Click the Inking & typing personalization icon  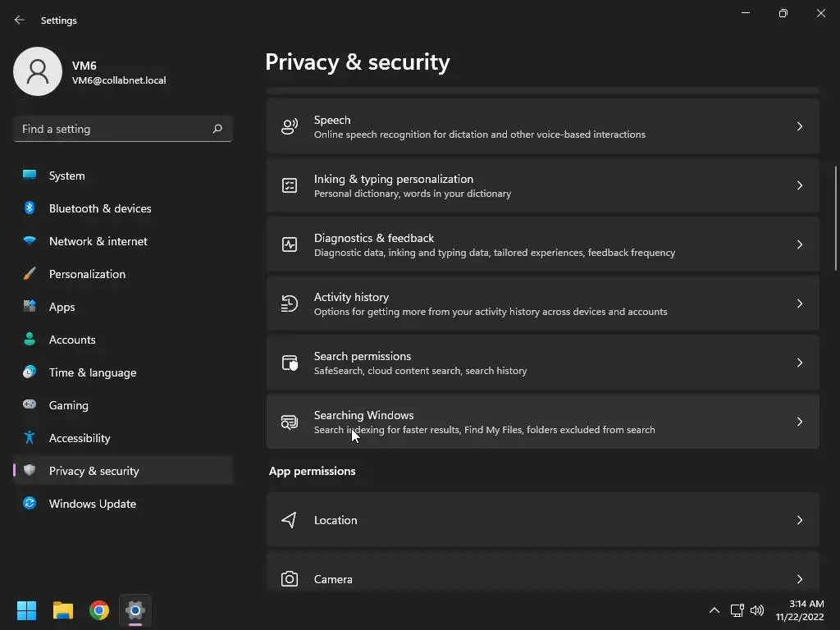tap(290, 185)
